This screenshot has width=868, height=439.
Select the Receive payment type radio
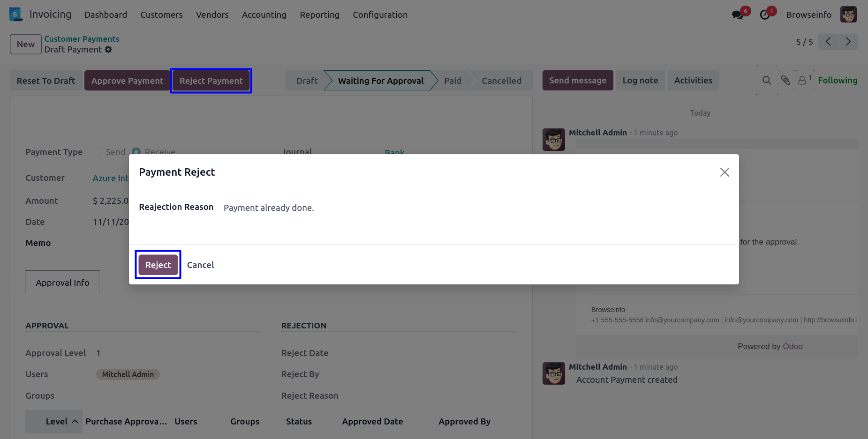pos(136,152)
